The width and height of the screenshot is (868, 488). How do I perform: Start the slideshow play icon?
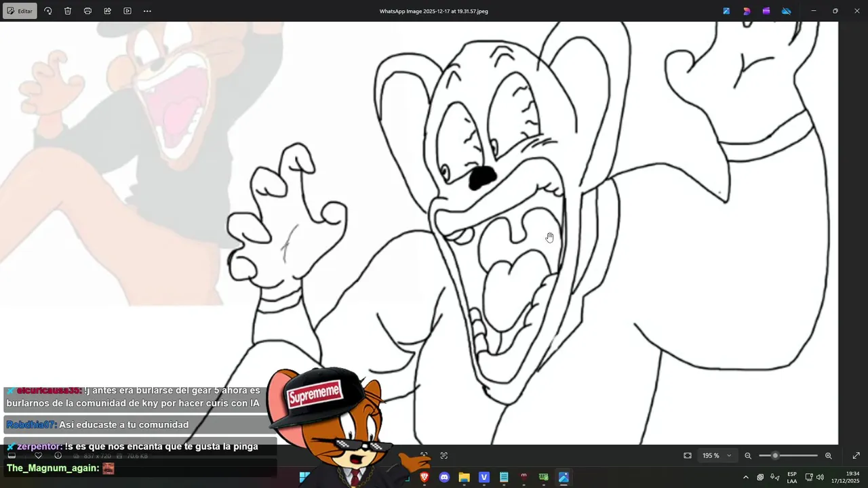pos(127,11)
